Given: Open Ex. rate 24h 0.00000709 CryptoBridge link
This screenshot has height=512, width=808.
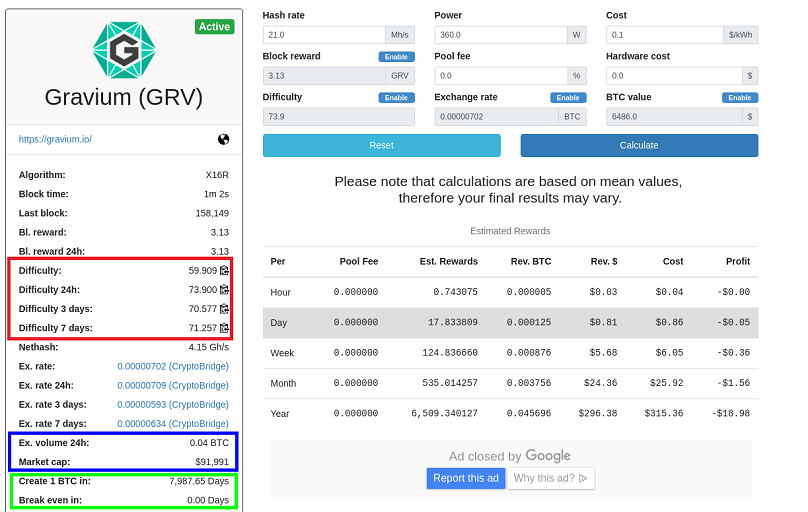Looking at the screenshot, I should tap(173, 385).
